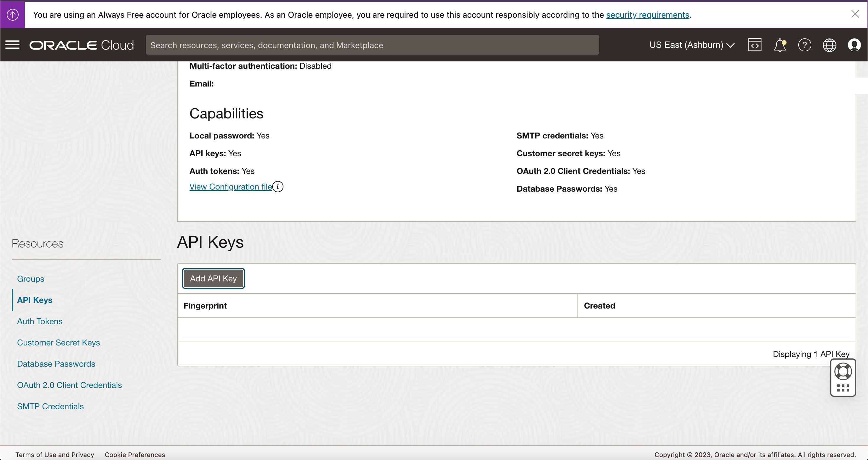Open the user profile avatar menu
The image size is (868, 460).
854,45
